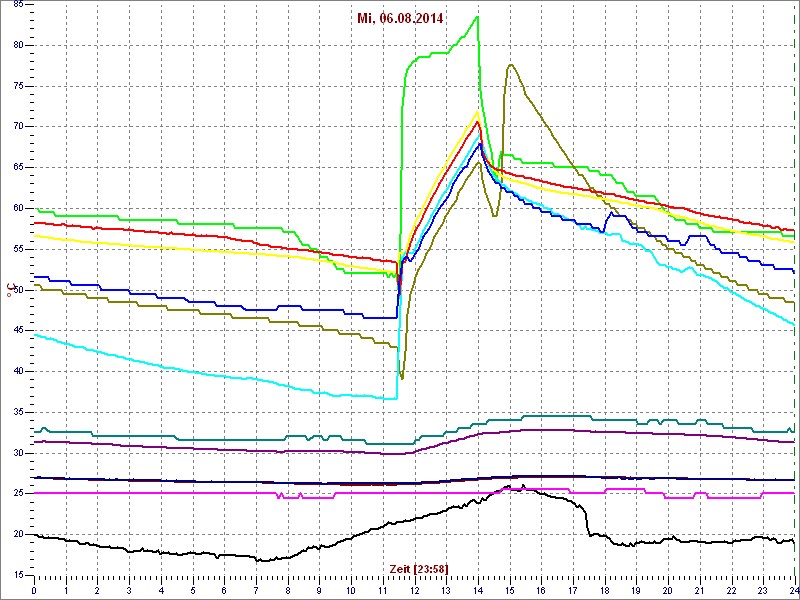The width and height of the screenshot is (800, 600).
Task: Click the chart date title "Mi, 06.08.2014"
Action: click(403, 19)
